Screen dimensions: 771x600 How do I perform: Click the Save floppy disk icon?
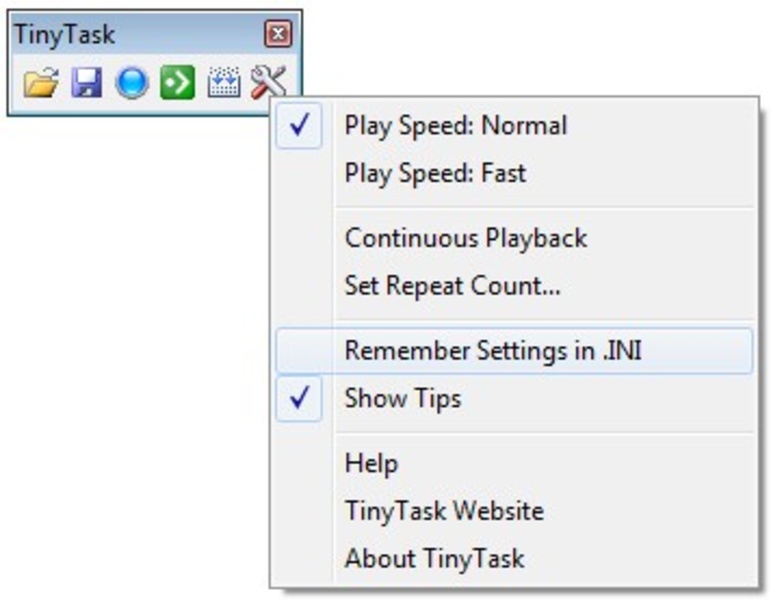pyautogui.click(x=87, y=83)
